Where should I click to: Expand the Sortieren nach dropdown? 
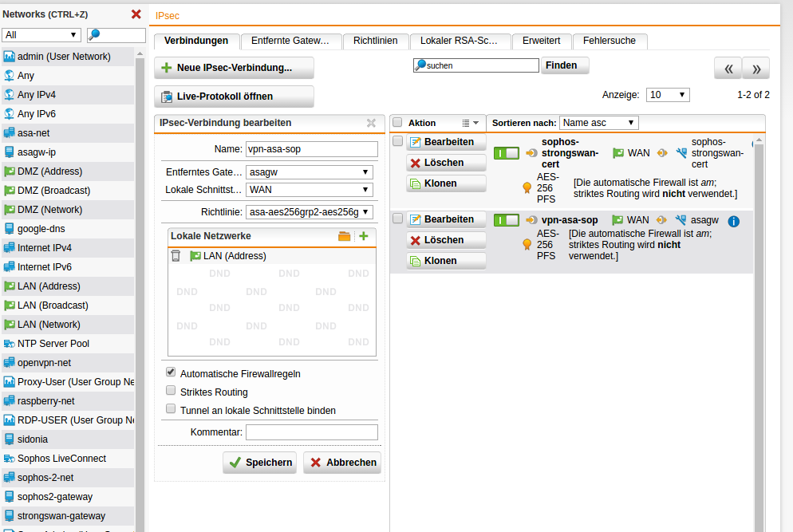[x=598, y=123]
